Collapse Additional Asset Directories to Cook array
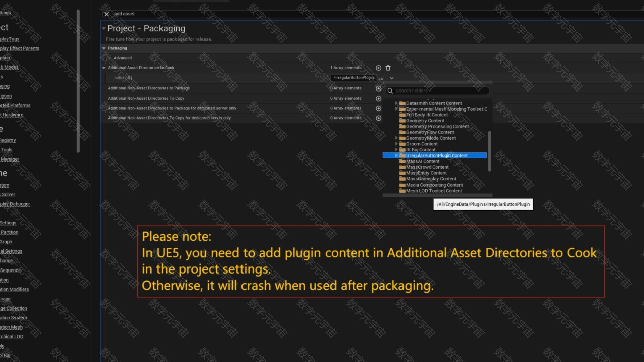The width and height of the screenshot is (644, 362). pos(104,68)
